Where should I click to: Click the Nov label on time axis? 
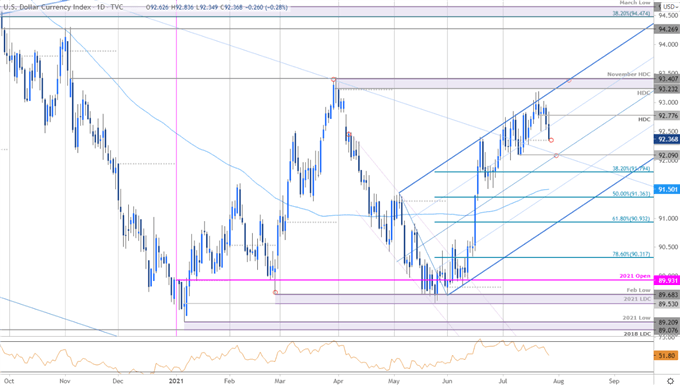[x=65, y=381]
